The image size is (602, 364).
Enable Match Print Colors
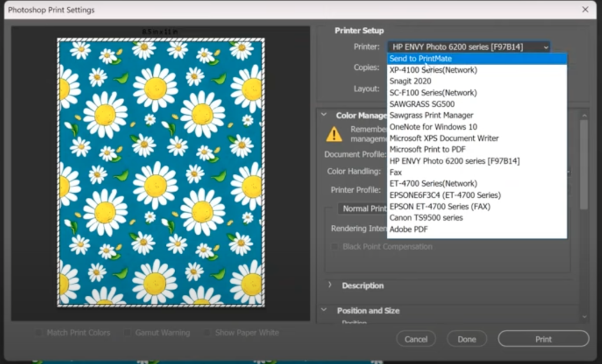click(x=39, y=332)
